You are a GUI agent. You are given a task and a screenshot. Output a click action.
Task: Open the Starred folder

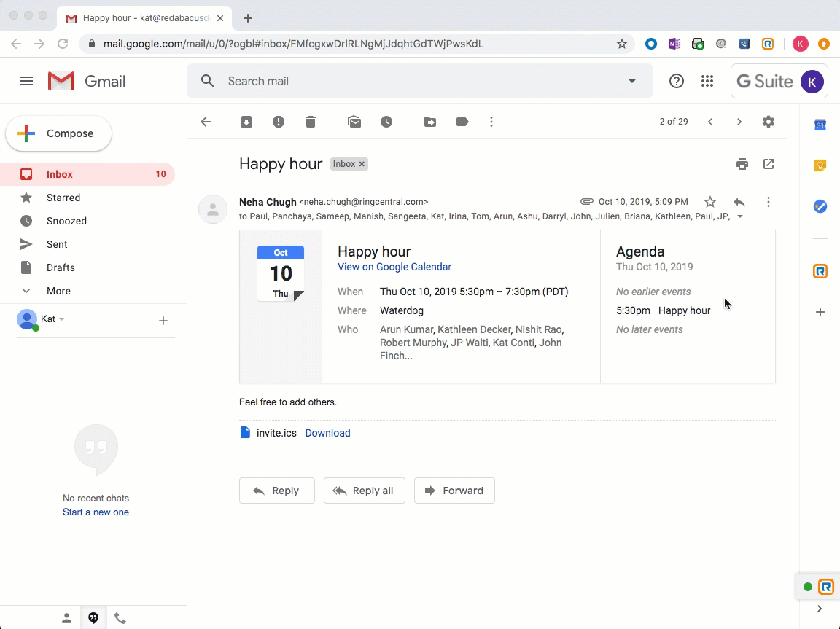pyautogui.click(x=63, y=198)
